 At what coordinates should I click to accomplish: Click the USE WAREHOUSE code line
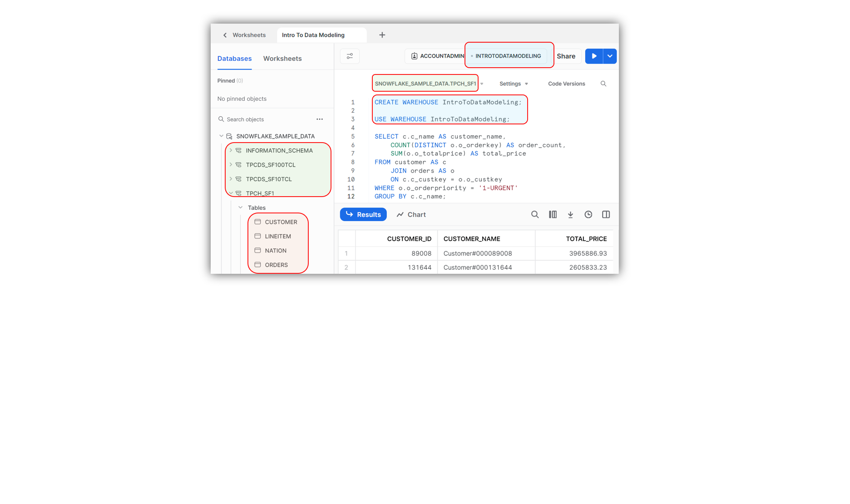442,119
